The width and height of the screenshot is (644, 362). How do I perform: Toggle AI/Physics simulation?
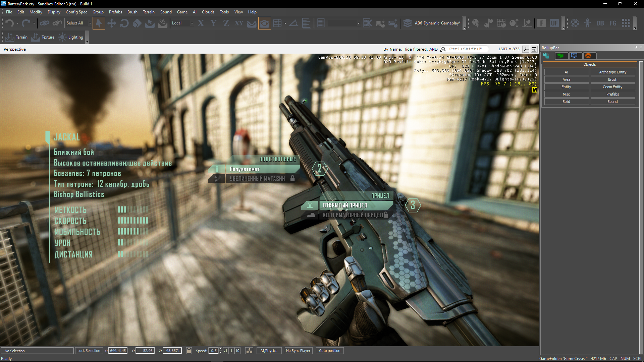click(x=269, y=351)
